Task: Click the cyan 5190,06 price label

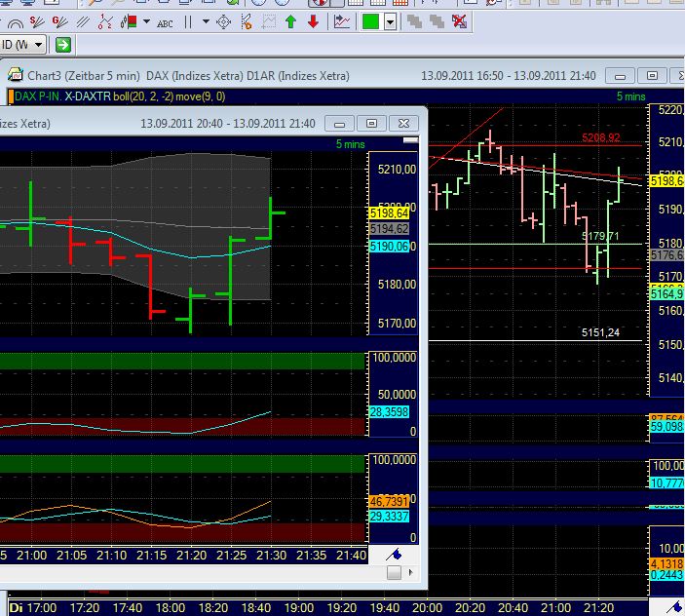Action: coord(389,247)
